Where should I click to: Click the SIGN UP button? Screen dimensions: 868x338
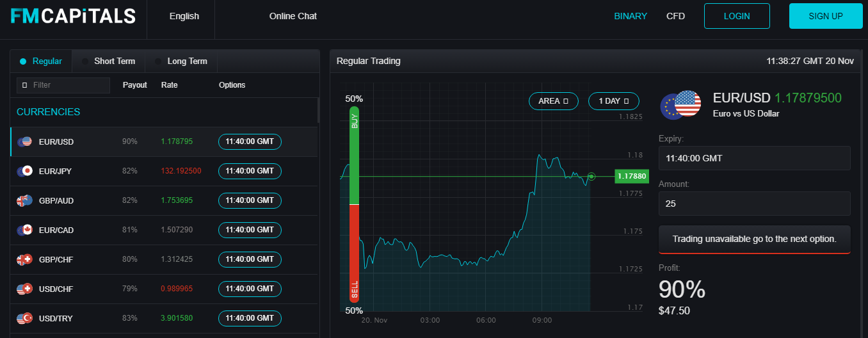[826, 16]
